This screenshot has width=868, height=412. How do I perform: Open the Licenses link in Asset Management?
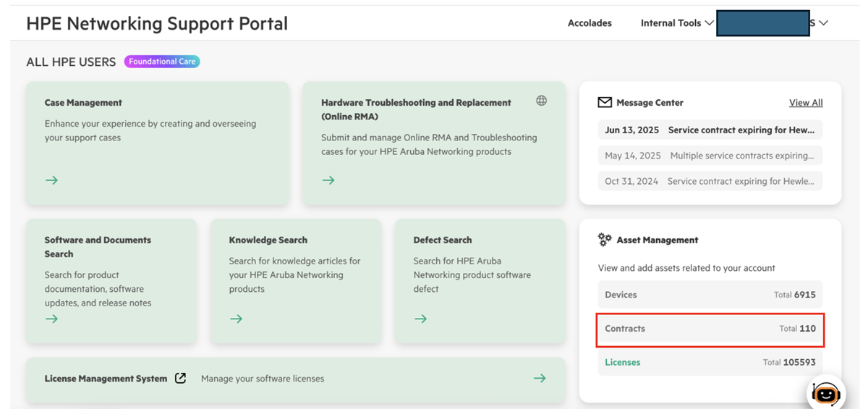tap(622, 362)
